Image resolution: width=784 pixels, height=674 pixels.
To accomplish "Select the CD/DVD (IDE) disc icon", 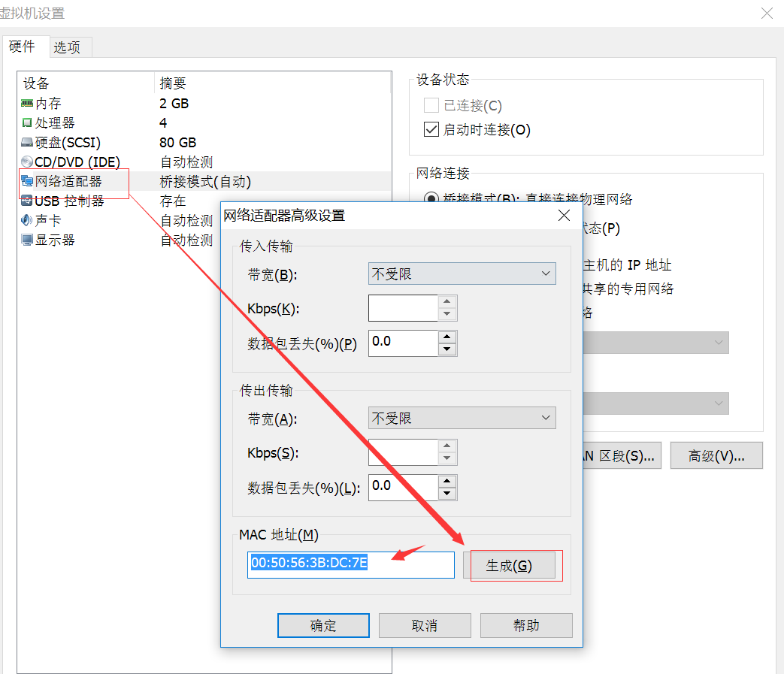I will point(27,162).
